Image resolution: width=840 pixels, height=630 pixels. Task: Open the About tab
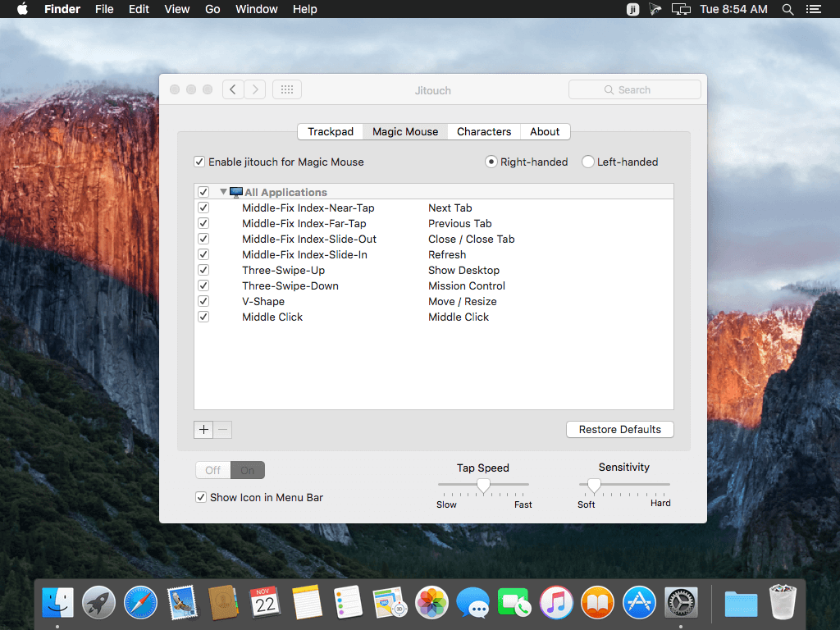point(545,132)
